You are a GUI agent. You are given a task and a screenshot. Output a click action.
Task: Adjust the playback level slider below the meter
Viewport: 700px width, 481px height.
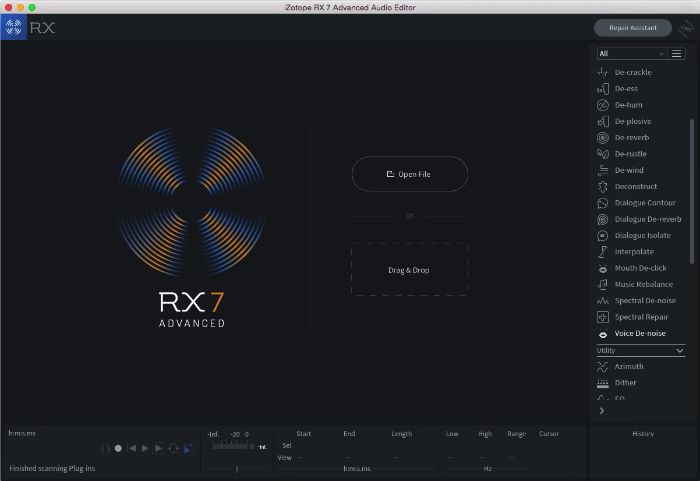pos(237,468)
